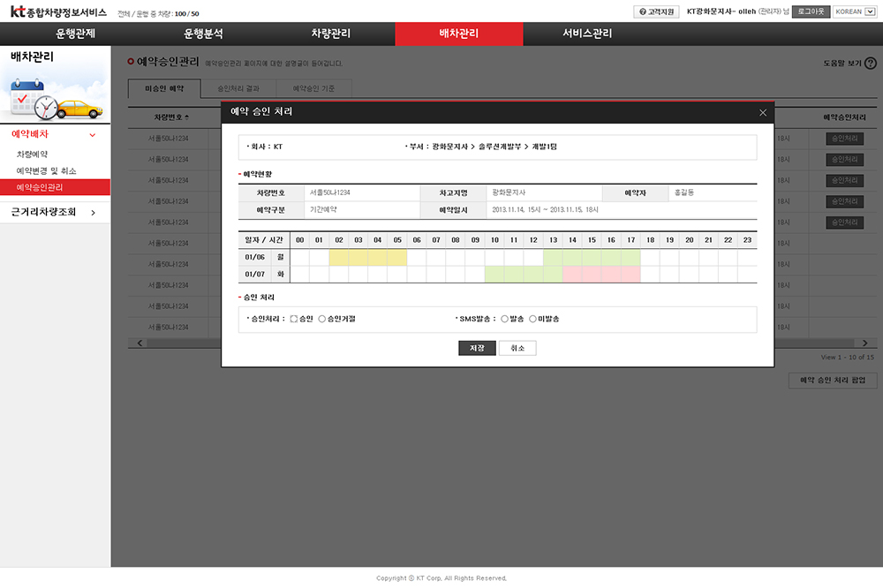Choose 발송 for SMS sending
This screenshot has width=883, height=588.
[x=504, y=319]
